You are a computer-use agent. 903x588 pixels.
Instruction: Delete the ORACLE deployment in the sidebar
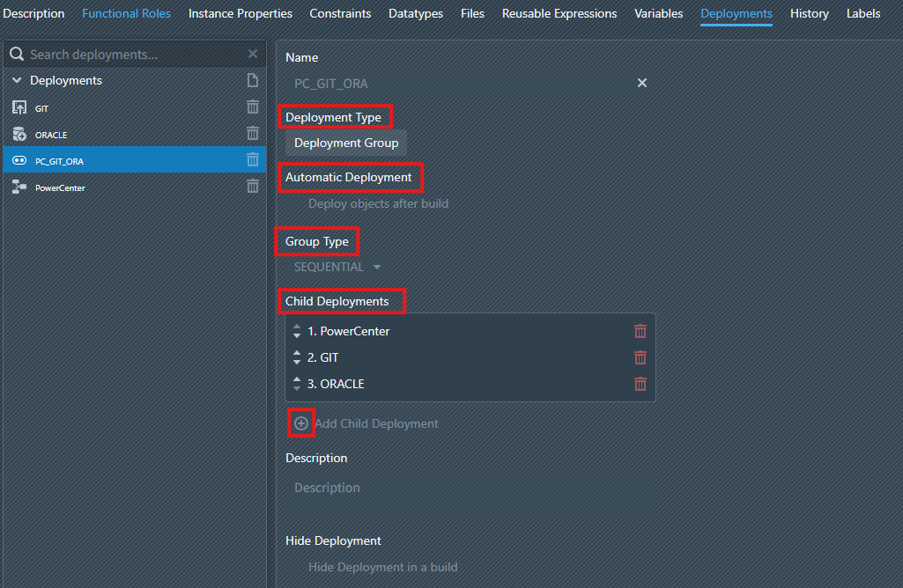253,134
